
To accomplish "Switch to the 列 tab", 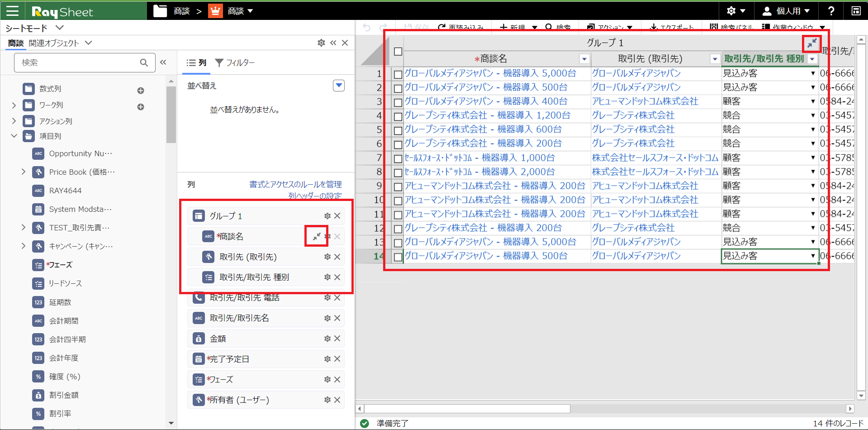I will [x=197, y=63].
